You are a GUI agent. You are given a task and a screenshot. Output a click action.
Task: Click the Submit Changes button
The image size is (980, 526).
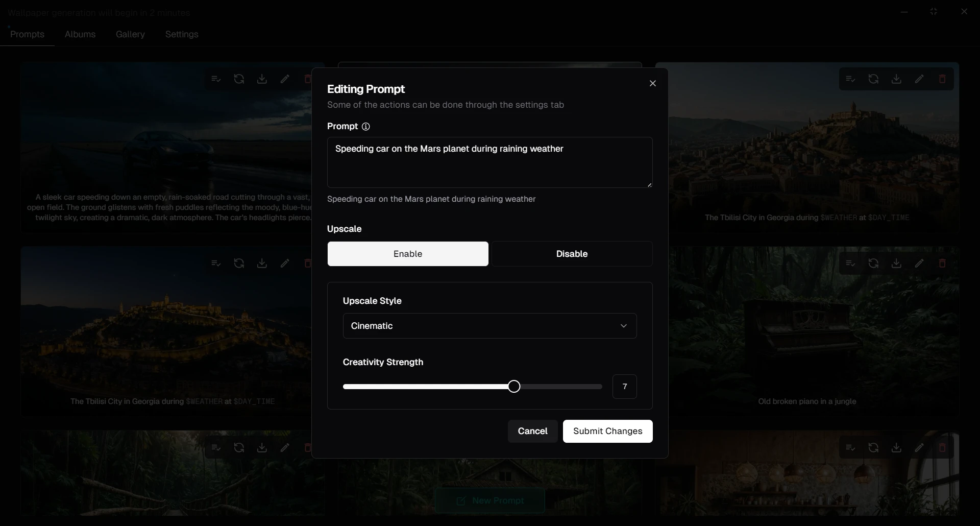[607, 431]
